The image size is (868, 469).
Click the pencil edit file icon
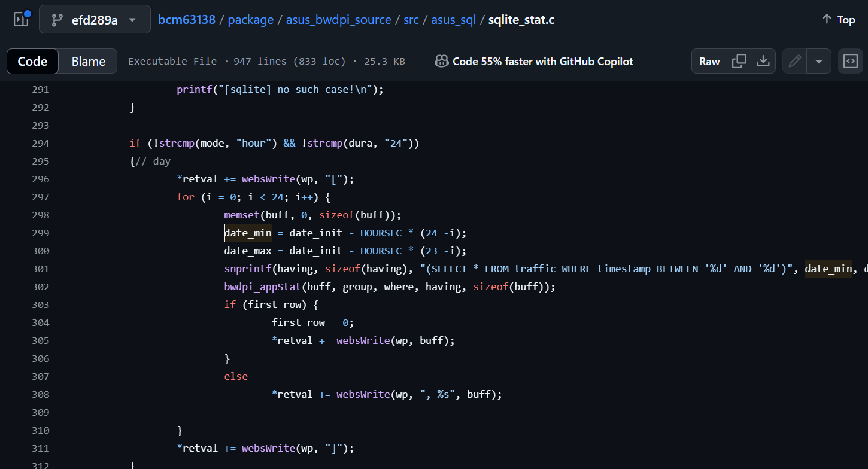point(795,61)
